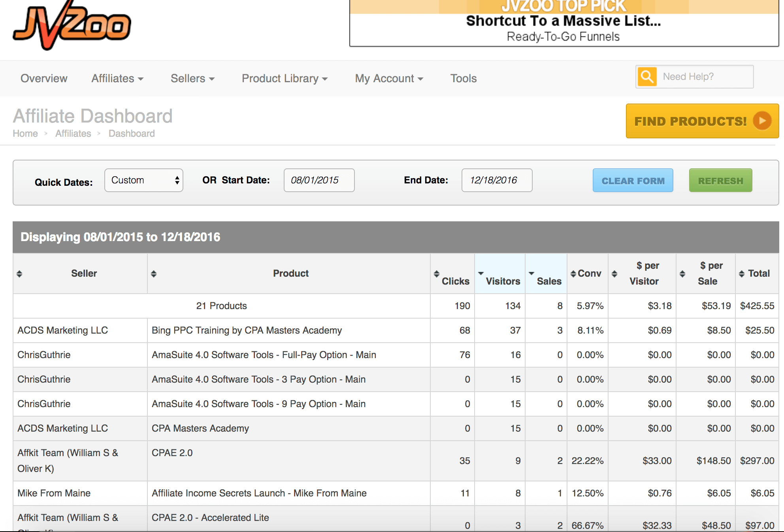Click the Sales column header text

[x=549, y=281]
